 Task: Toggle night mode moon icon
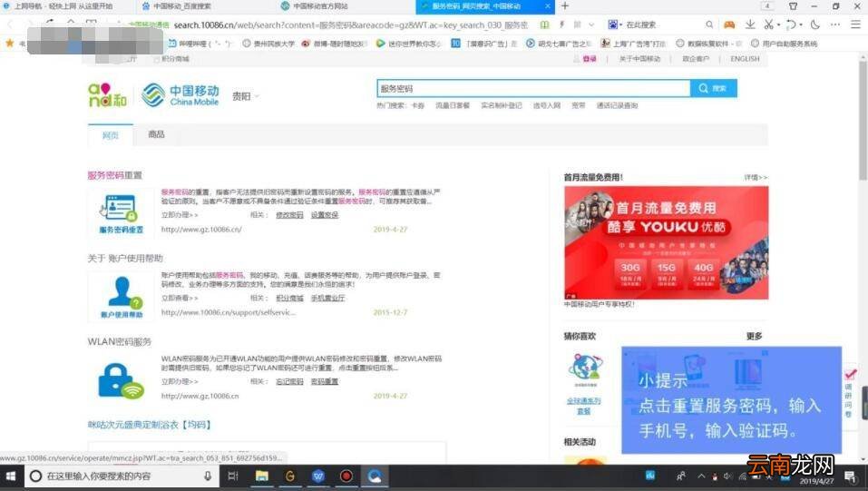[814, 25]
